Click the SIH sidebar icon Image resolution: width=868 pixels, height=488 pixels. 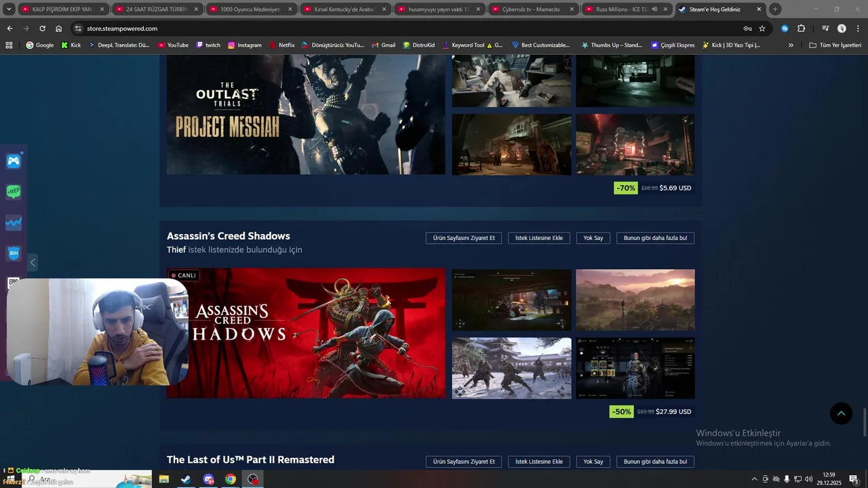point(14,253)
